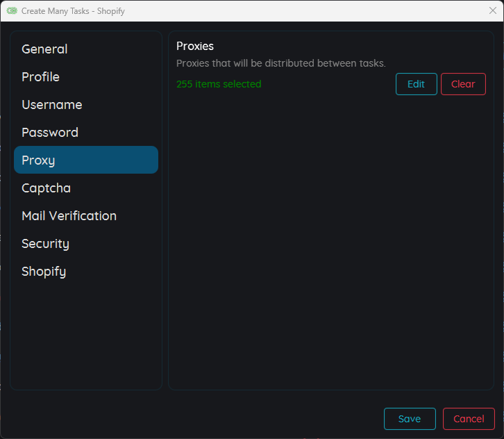This screenshot has height=439, width=504.
Task: Click the Proxies heading label
Action: (x=195, y=47)
